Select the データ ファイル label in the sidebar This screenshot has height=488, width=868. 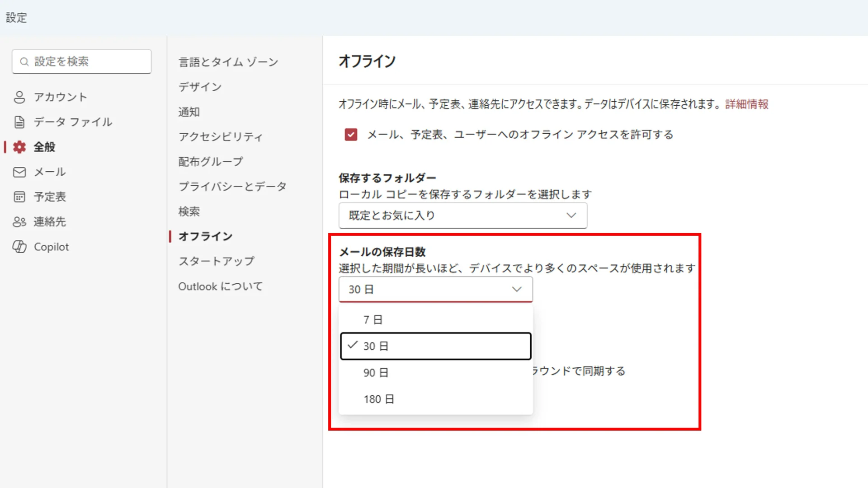[73, 122]
